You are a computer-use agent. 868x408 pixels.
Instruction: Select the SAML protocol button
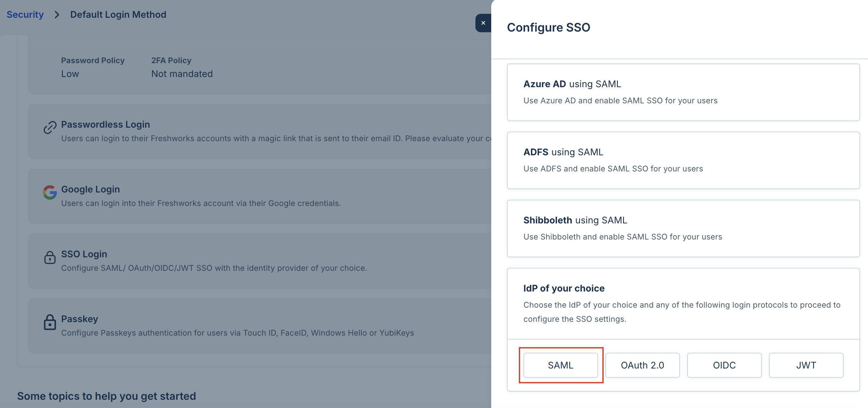(x=560, y=365)
